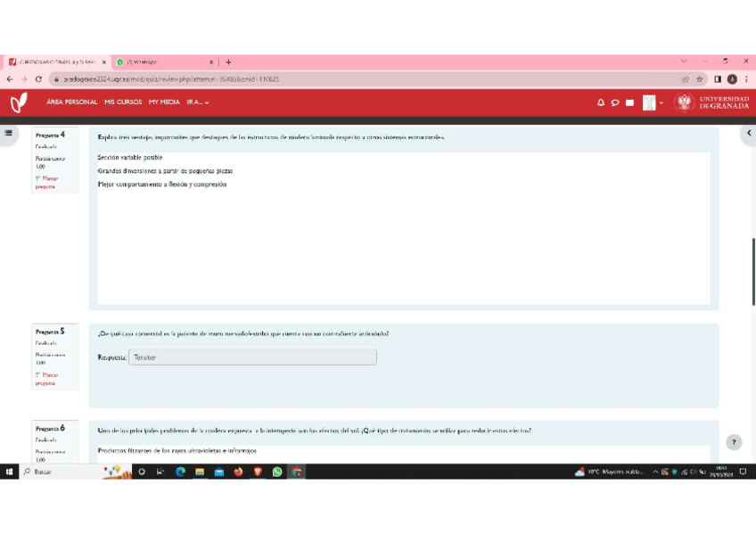
Task: Open the taskbar weather widget
Action: (610, 472)
